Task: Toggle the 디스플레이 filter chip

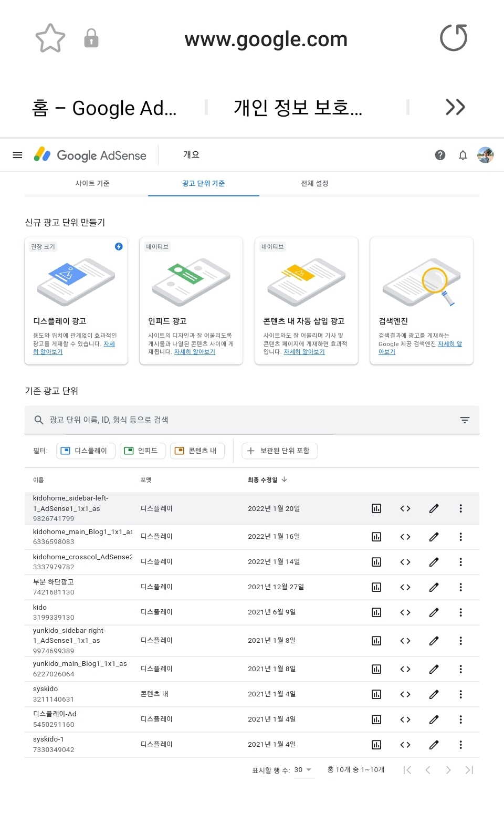Action: 86,451
